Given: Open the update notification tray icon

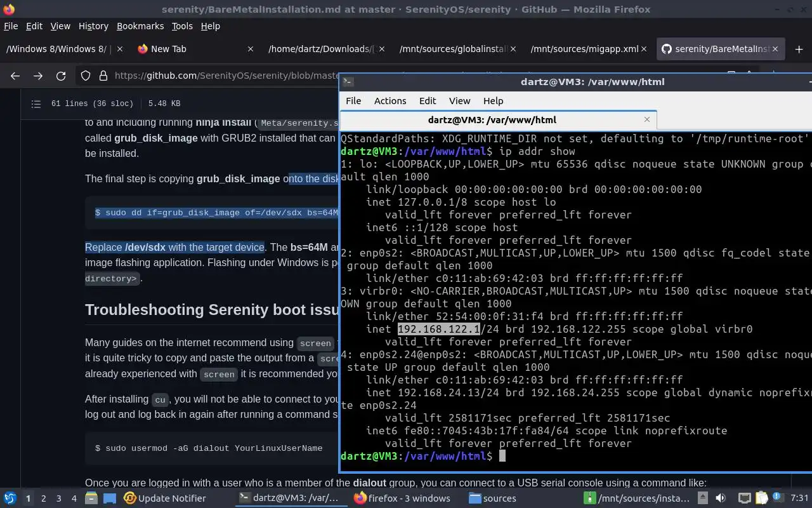Looking at the screenshot, I should click(x=778, y=498).
